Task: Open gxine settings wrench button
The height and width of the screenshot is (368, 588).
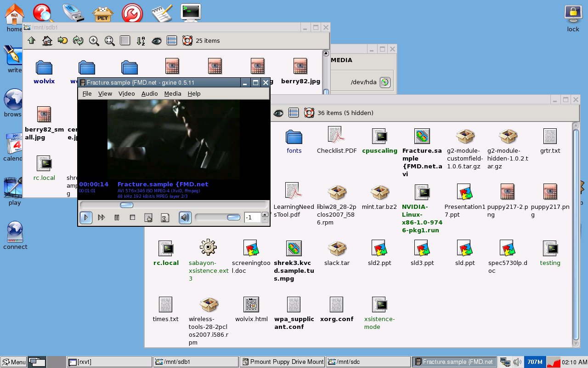Action: coord(164,217)
